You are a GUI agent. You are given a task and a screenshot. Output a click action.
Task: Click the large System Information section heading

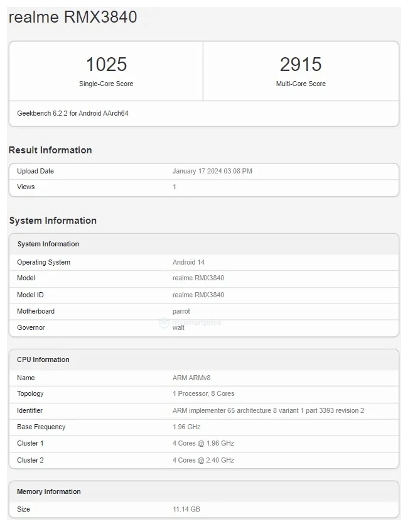coord(53,221)
